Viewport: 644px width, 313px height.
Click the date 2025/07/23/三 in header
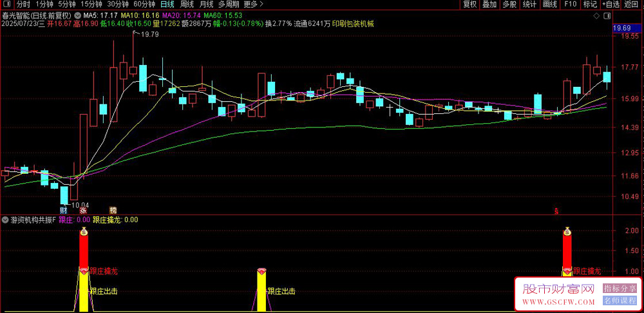pos(23,24)
